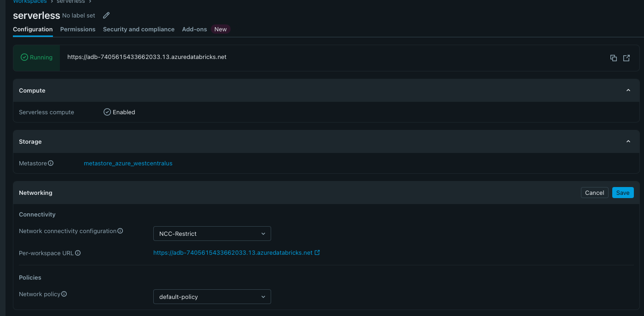Click the Serverless compute label
Image resolution: width=644 pixels, height=316 pixels.
coord(46,112)
